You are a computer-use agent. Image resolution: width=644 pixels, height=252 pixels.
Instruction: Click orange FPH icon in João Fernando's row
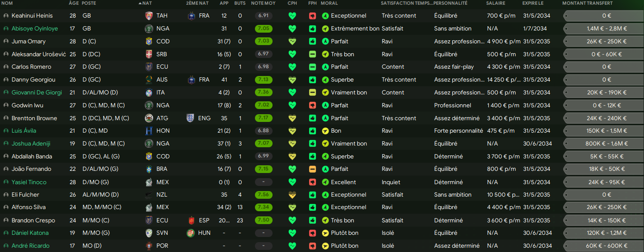pos(313,169)
